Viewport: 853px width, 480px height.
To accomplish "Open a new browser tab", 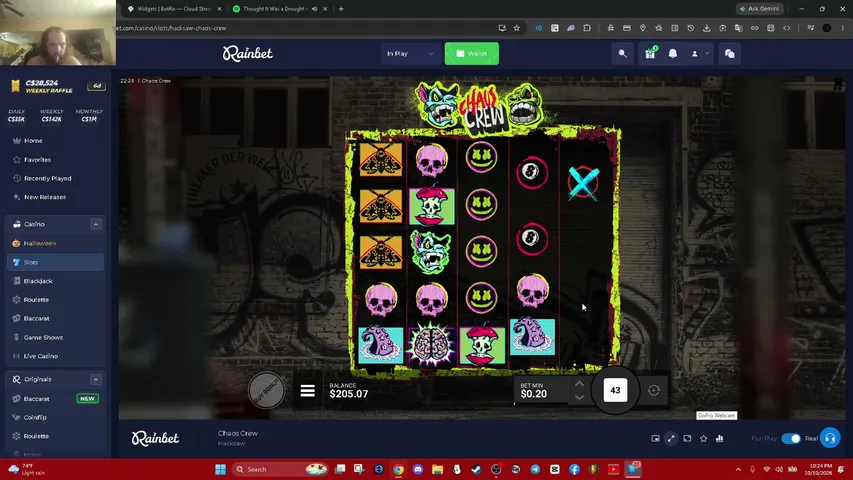I will (341, 9).
